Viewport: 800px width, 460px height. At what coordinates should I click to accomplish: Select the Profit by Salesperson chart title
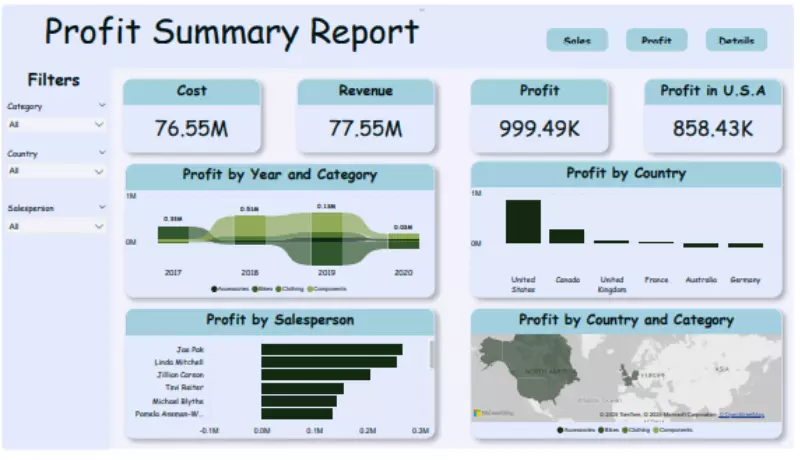click(x=280, y=320)
